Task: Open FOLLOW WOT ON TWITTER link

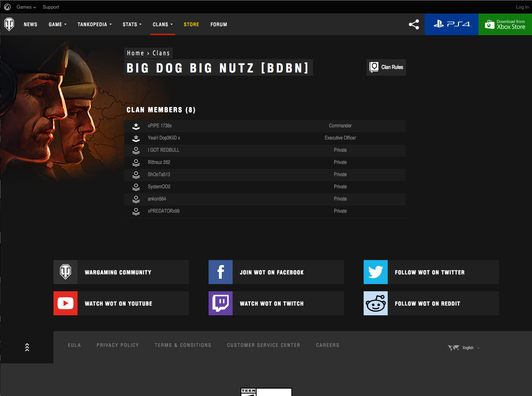Action: click(430, 272)
